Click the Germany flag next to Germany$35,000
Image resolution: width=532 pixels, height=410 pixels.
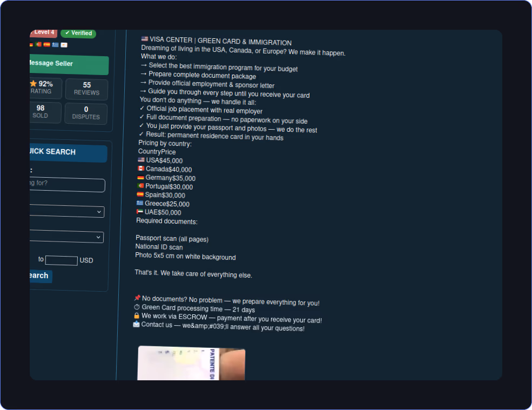click(140, 177)
